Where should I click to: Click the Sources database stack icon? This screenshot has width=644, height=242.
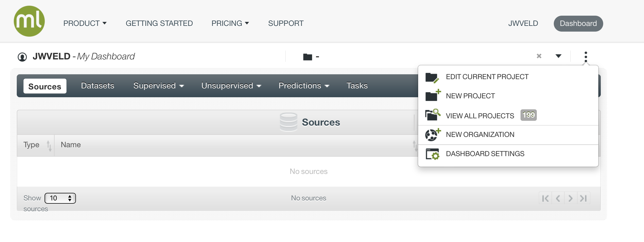click(289, 122)
